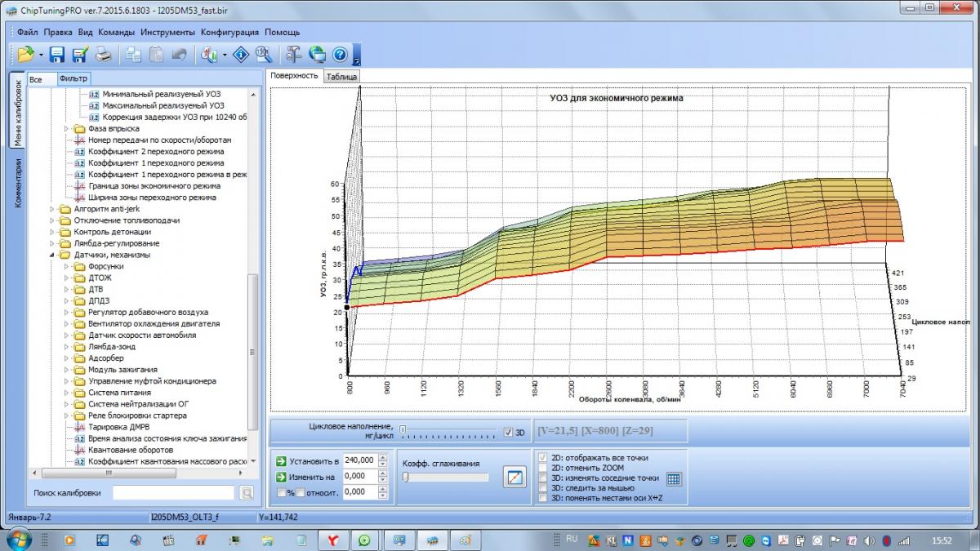Click the printer icon in toolbar
The width and height of the screenshot is (980, 551).
point(104,55)
